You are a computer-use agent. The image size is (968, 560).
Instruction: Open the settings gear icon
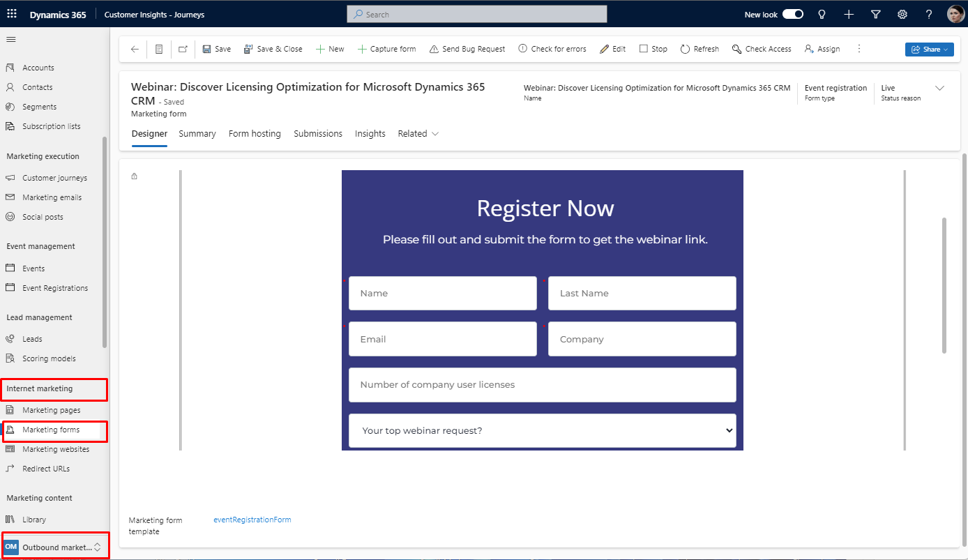(x=902, y=14)
